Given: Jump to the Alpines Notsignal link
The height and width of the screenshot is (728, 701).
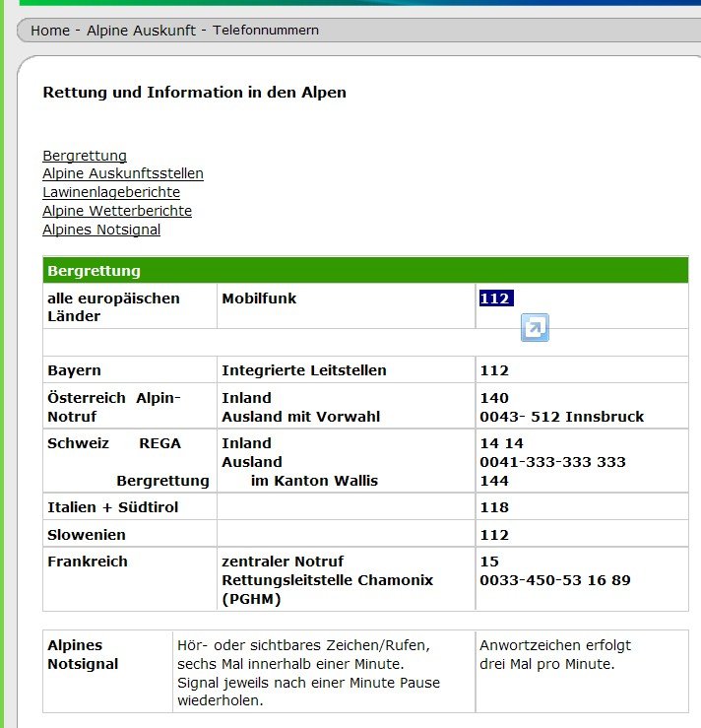Looking at the screenshot, I should pyautogui.click(x=101, y=230).
